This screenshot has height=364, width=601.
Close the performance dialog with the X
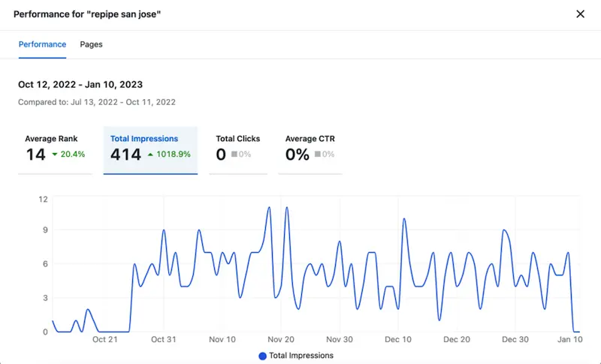580,14
